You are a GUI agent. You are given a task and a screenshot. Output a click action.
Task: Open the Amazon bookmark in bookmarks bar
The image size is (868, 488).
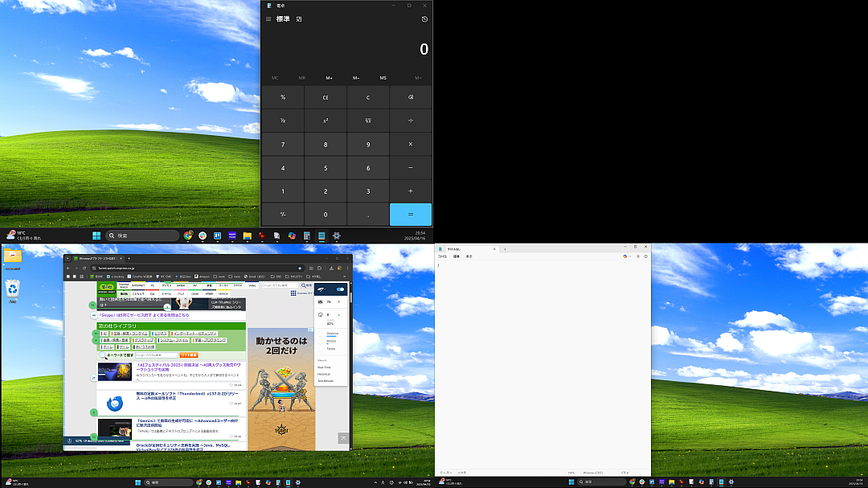203,277
